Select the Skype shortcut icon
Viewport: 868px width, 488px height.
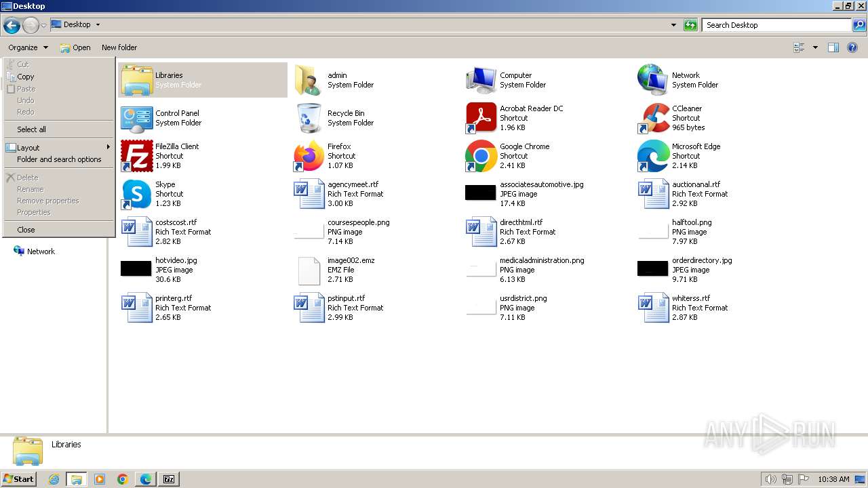[137, 194]
